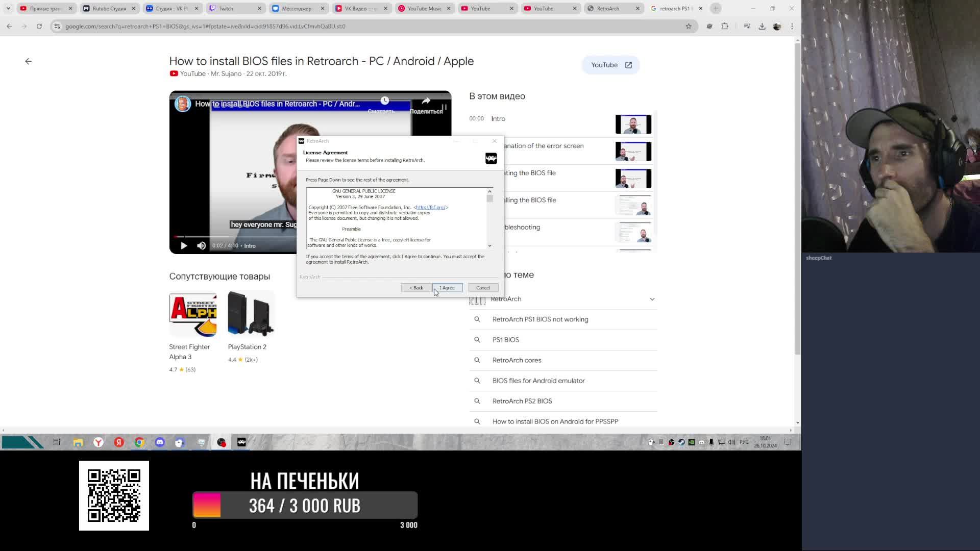This screenshot has height=551, width=980.
Task: Go back with the page's left arrow
Action: coord(28,61)
